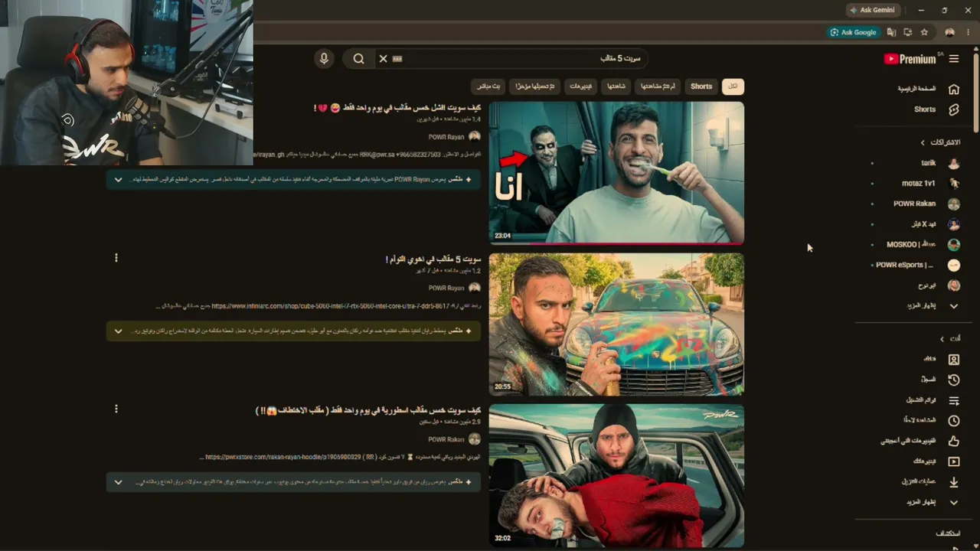Viewport: 980px width, 551px height.
Task: Click the browser translate page icon
Action: [891, 32]
